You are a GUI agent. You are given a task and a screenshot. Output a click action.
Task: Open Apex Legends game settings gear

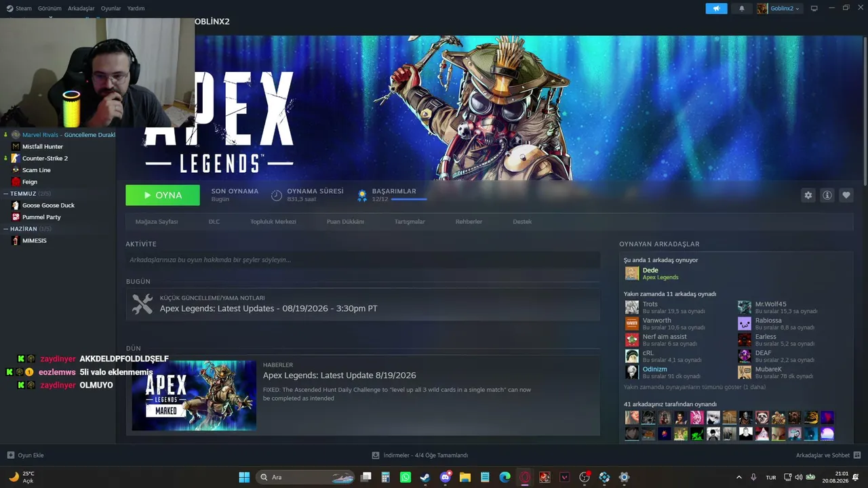click(x=808, y=195)
